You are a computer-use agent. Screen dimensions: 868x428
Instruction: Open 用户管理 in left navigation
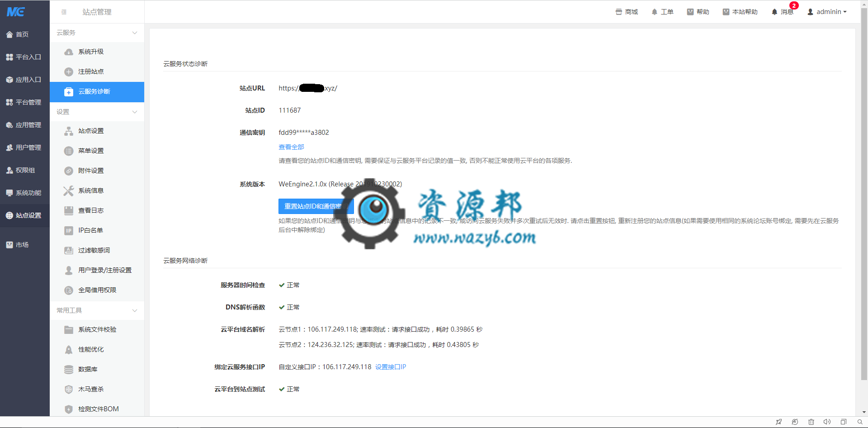[25, 147]
